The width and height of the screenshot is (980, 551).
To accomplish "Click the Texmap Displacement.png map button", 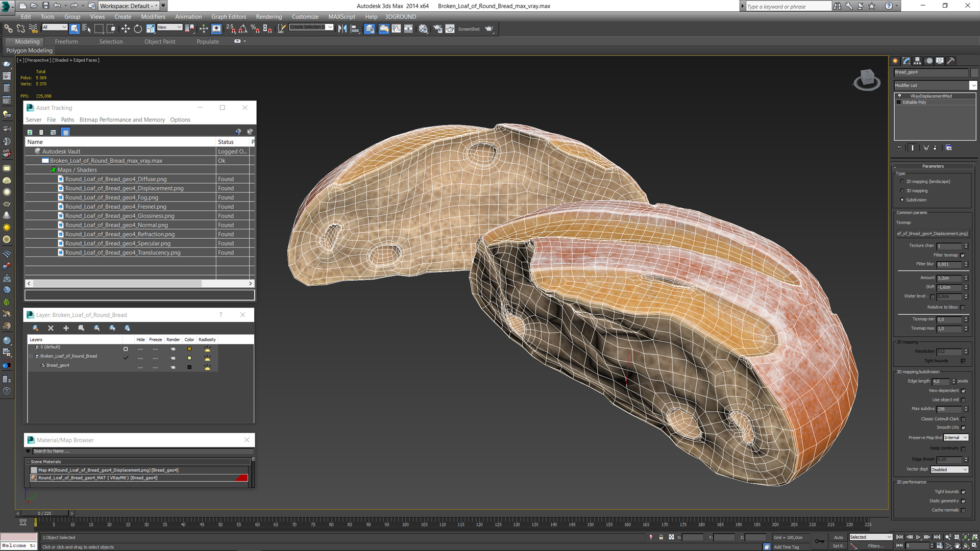I will (x=932, y=234).
